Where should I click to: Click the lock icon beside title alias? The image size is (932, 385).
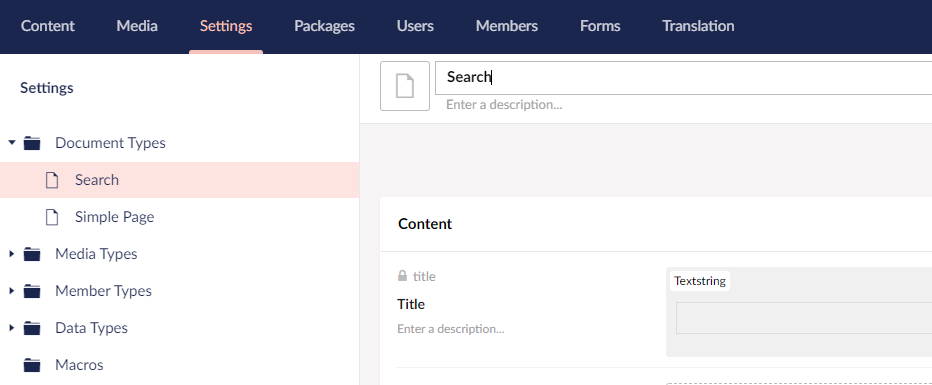click(402, 276)
